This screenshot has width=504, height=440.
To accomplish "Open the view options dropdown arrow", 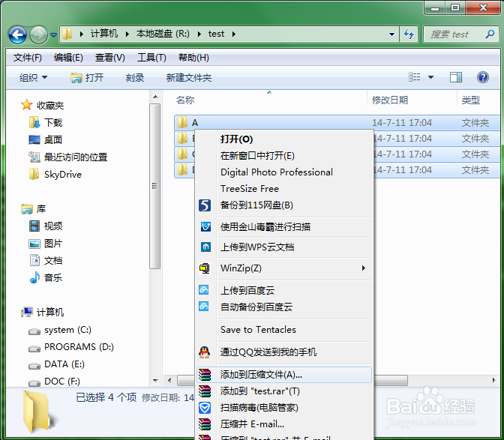I will click(430, 77).
